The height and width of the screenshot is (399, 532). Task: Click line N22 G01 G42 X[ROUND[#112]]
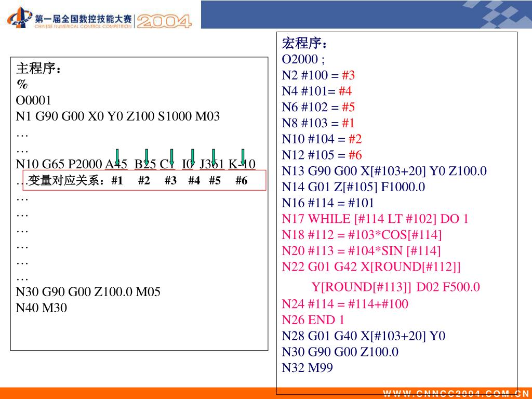click(x=371, y=267)
